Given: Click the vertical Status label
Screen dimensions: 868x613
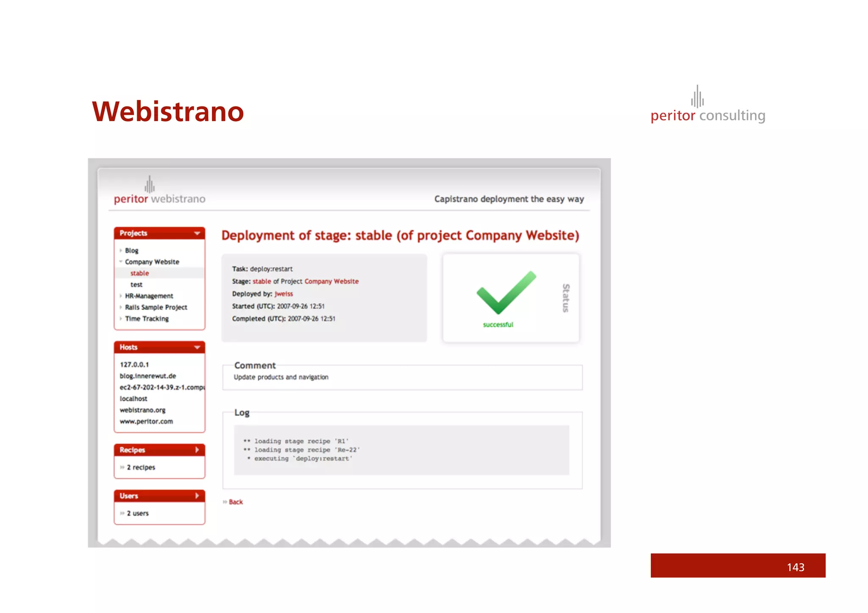Looking at the screenshot, I should 566,298.
